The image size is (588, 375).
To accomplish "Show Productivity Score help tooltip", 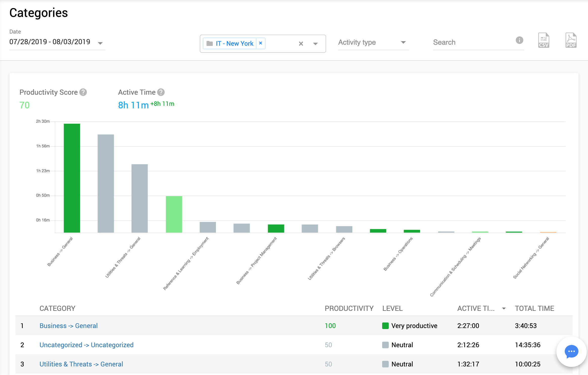I will coord(83,92).
